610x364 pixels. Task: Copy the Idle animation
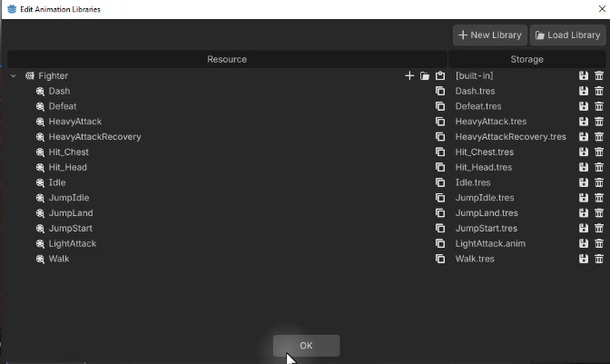point(440,182)
